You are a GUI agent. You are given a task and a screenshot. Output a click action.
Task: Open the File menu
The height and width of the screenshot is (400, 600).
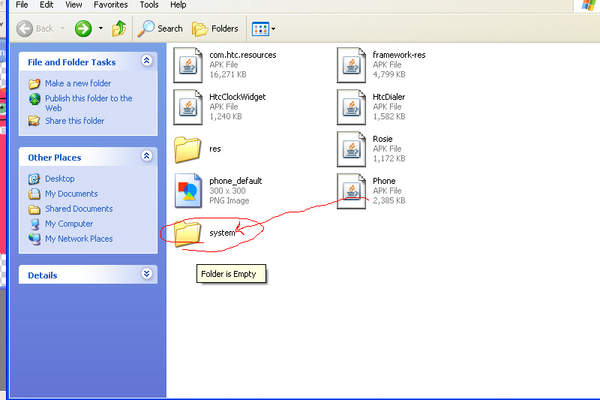[21, 5]
